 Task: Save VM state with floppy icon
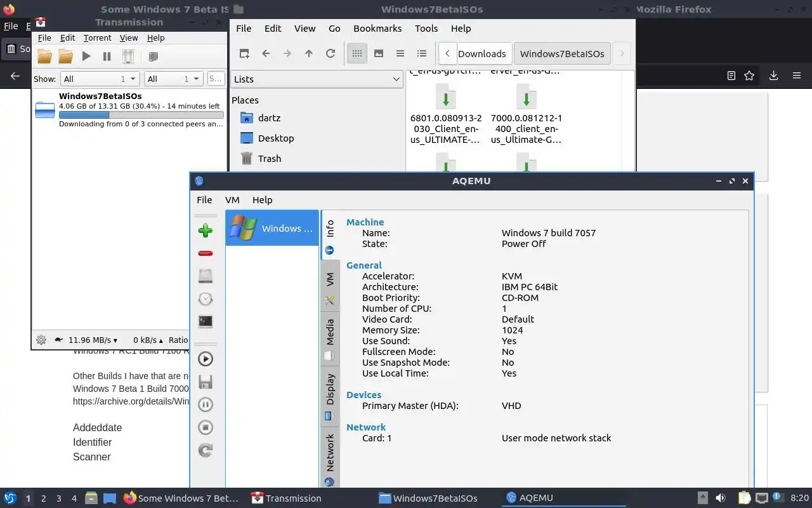click(x=205, y=382)
